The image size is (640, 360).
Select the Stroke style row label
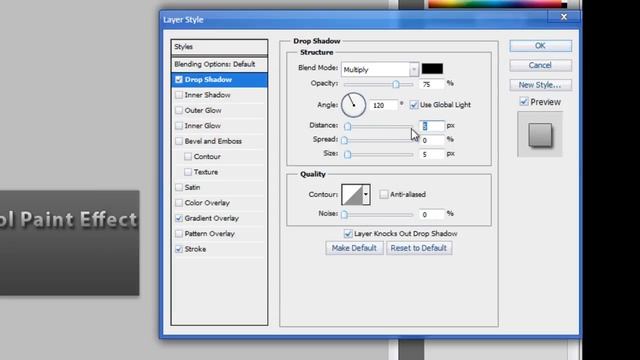[x=195, y=249]
